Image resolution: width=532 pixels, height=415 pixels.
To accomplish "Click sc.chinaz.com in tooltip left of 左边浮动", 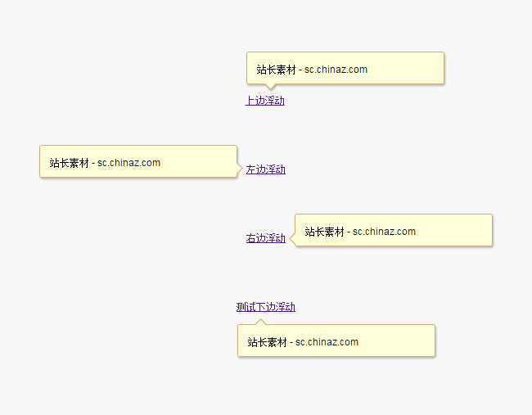I will coord(128,163).
